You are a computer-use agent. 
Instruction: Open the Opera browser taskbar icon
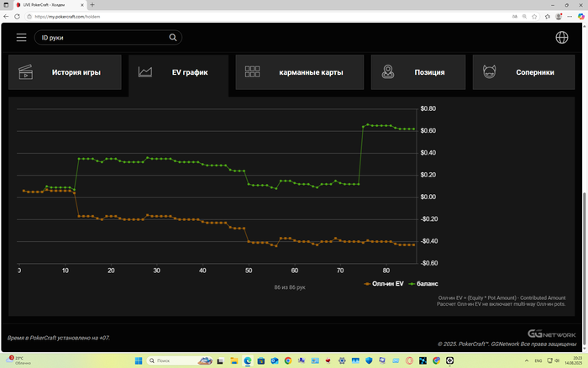click(410, 360)
